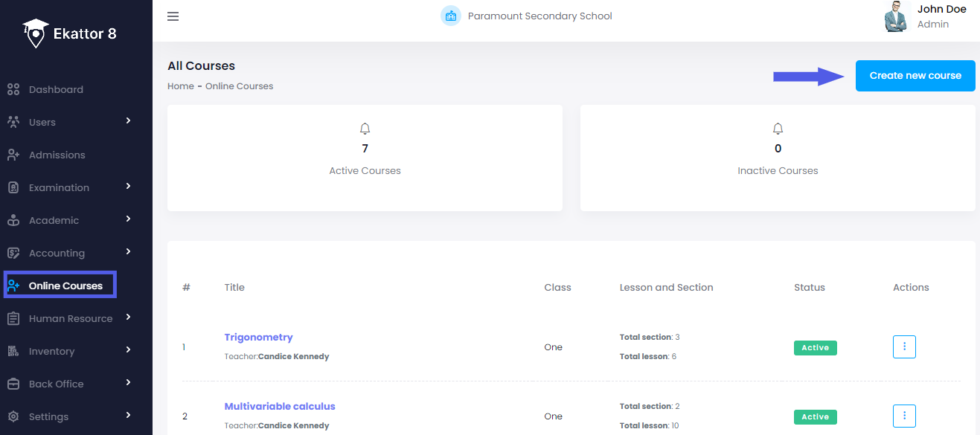980x435 pixels.
Task: Click the Active Courses bell icon
Action: click(365, 129)
